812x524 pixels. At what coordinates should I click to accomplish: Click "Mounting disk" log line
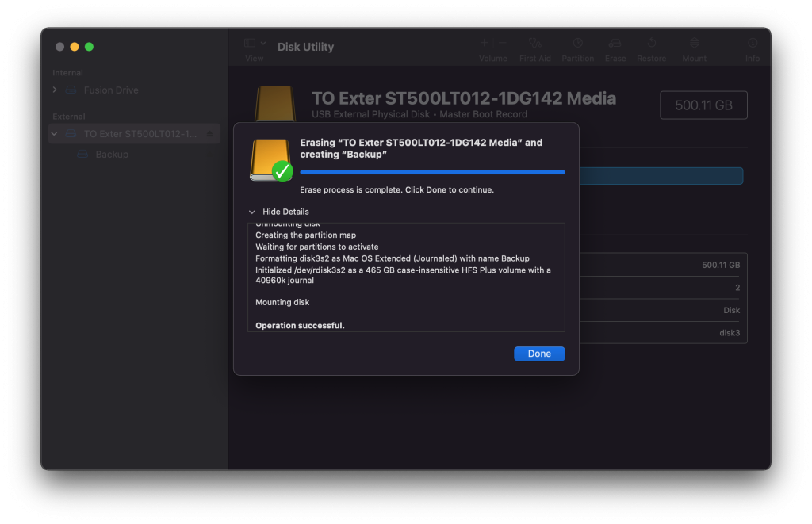(x=282, y=302)
